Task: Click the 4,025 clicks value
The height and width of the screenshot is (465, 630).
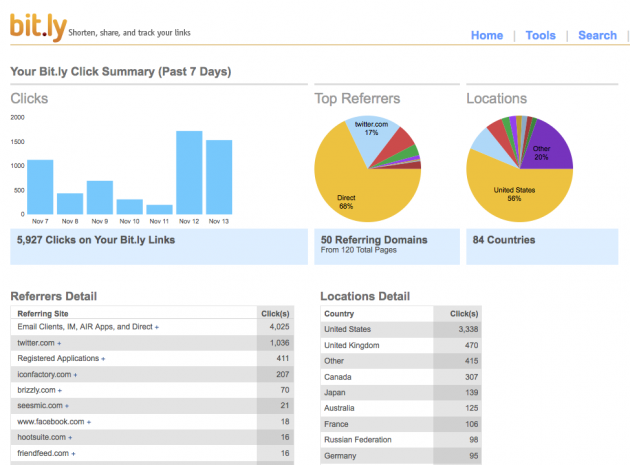Action: 279,327
